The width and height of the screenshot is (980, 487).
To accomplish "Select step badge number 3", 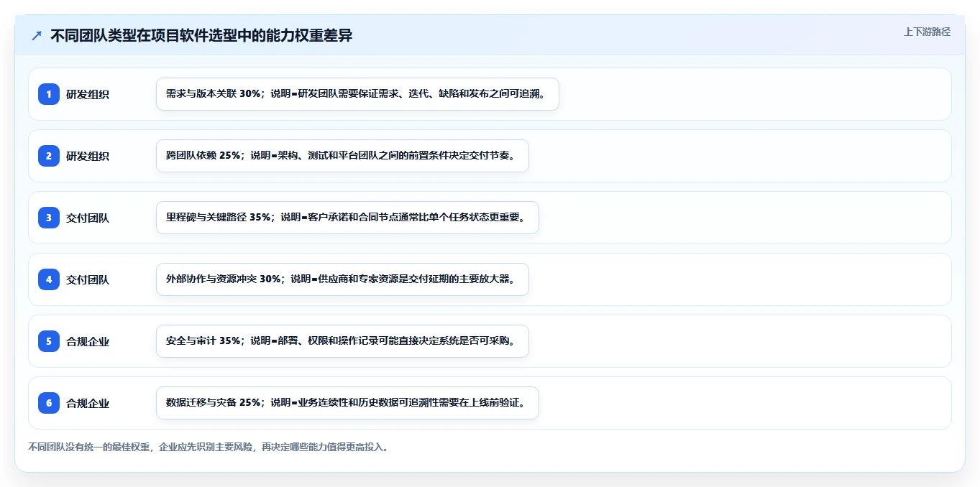I will coord(49,218).
